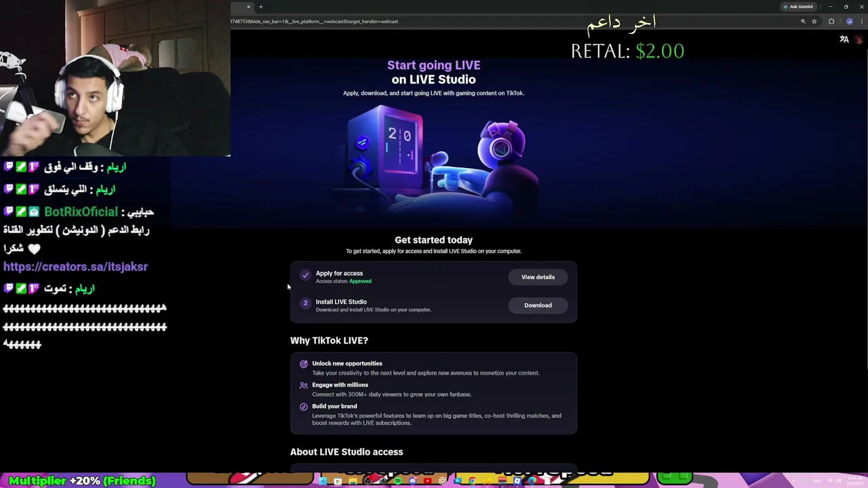Viewport: 868px width, 488px height.
Task: Click the "Multiplier +20% (Friends)" label
Action: [82, 481]
